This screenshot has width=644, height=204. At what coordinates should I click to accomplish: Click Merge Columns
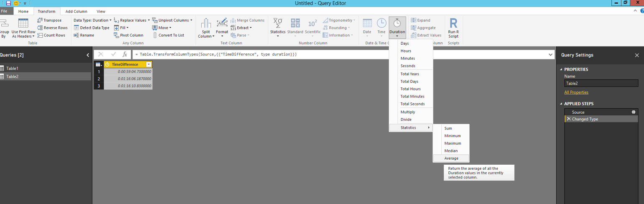(x=247, y=20)
